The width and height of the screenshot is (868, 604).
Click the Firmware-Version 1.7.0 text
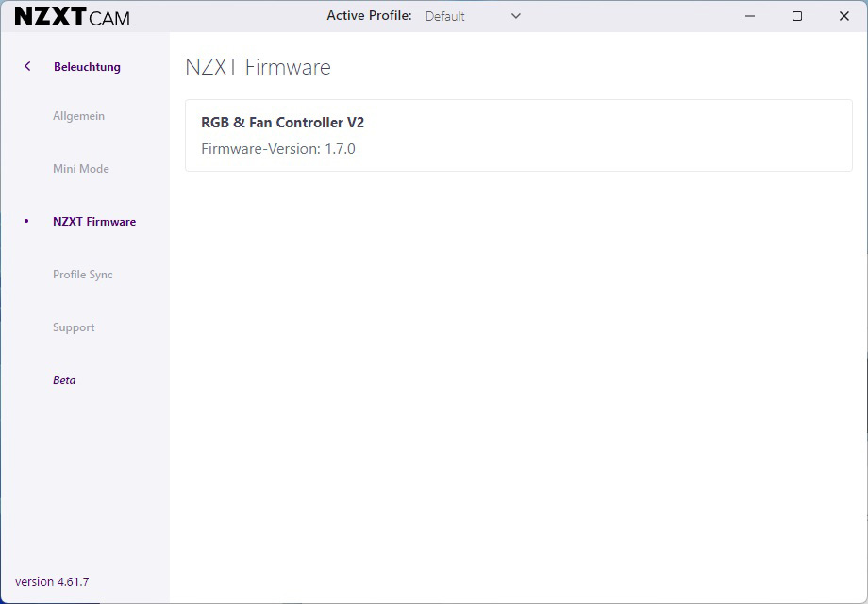pyautogui.click(x=278, y=149)
